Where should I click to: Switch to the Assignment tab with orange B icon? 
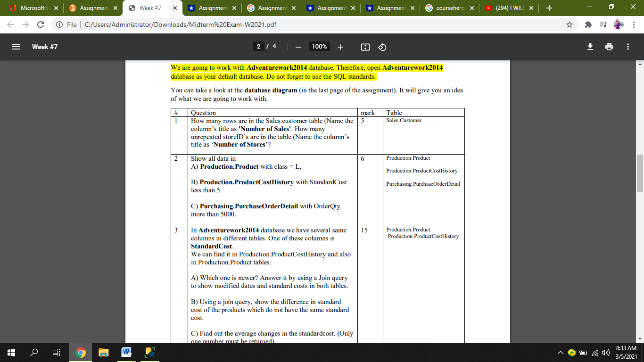coord(92,8)
